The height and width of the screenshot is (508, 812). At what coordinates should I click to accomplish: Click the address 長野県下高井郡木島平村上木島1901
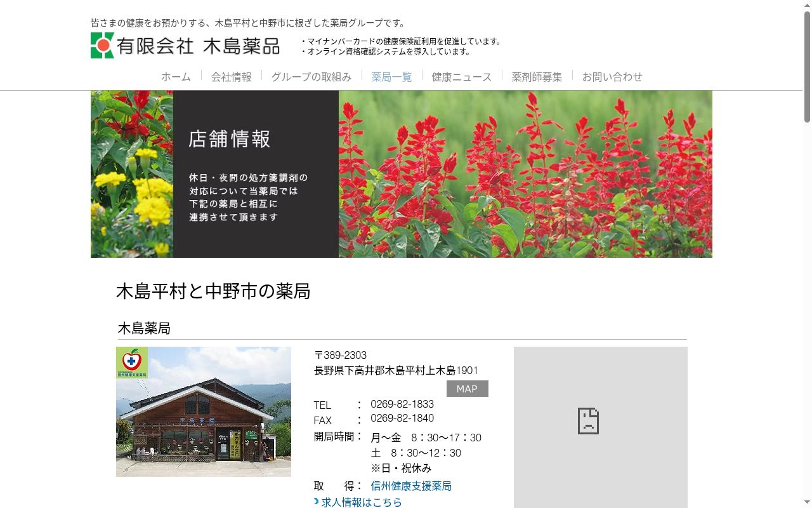[396, 370]
